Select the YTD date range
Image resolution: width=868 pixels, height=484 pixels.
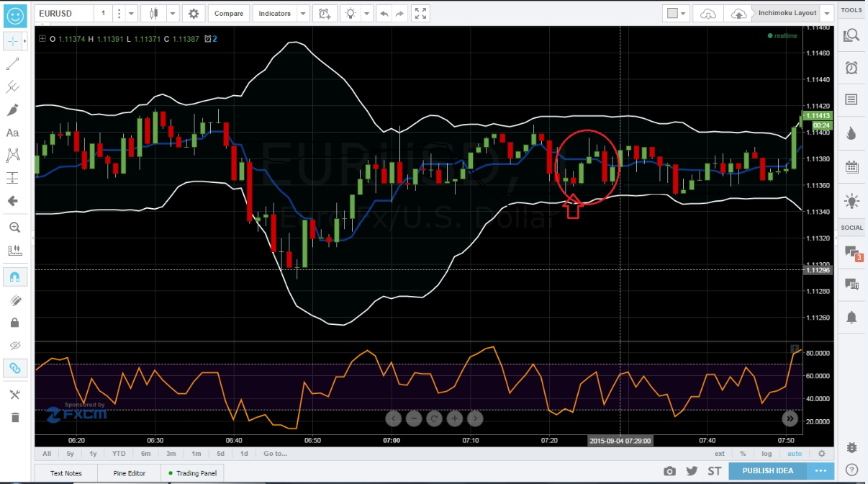[x=119, y=454]
